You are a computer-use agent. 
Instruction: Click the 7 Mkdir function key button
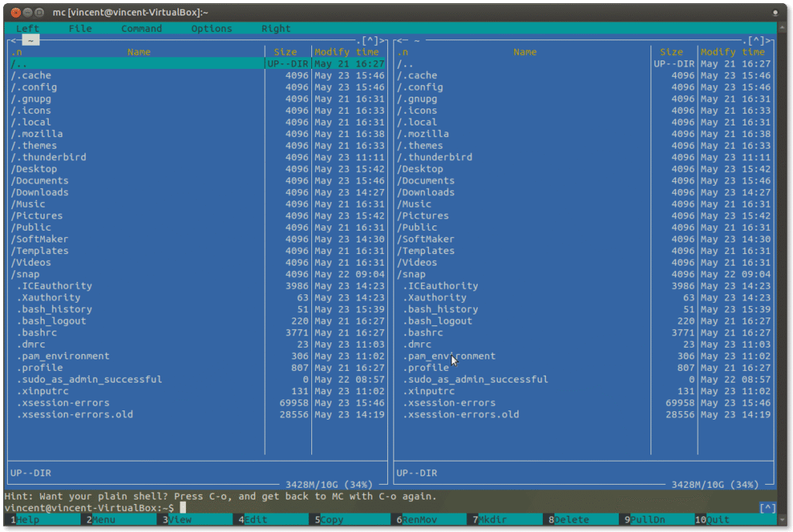(x=493, y=520)
